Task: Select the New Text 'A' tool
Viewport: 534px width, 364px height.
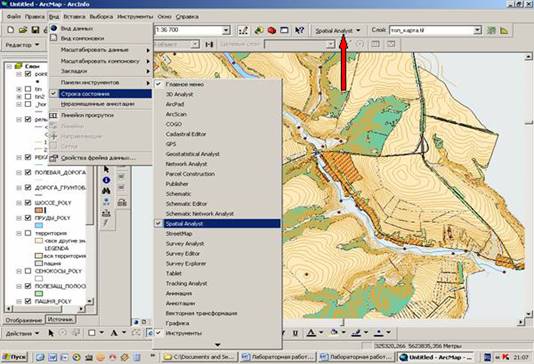Action: 114,333
